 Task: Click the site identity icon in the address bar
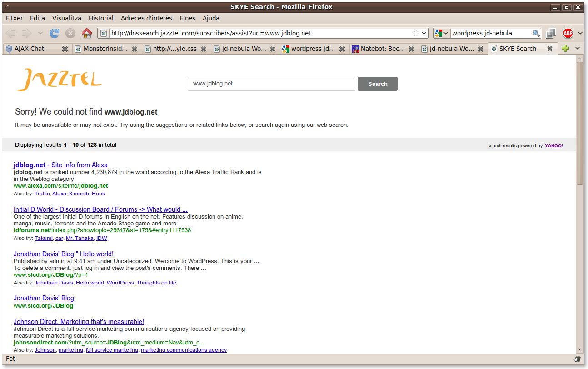[x=104, y=33]
